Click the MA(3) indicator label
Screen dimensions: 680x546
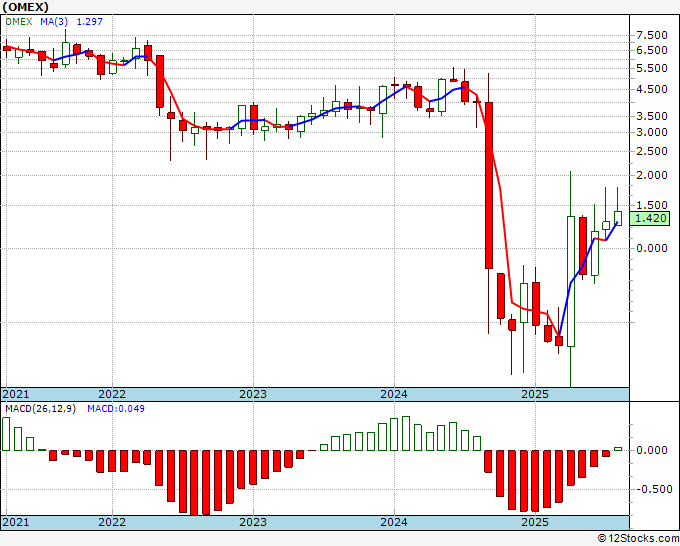coord(54,22)
